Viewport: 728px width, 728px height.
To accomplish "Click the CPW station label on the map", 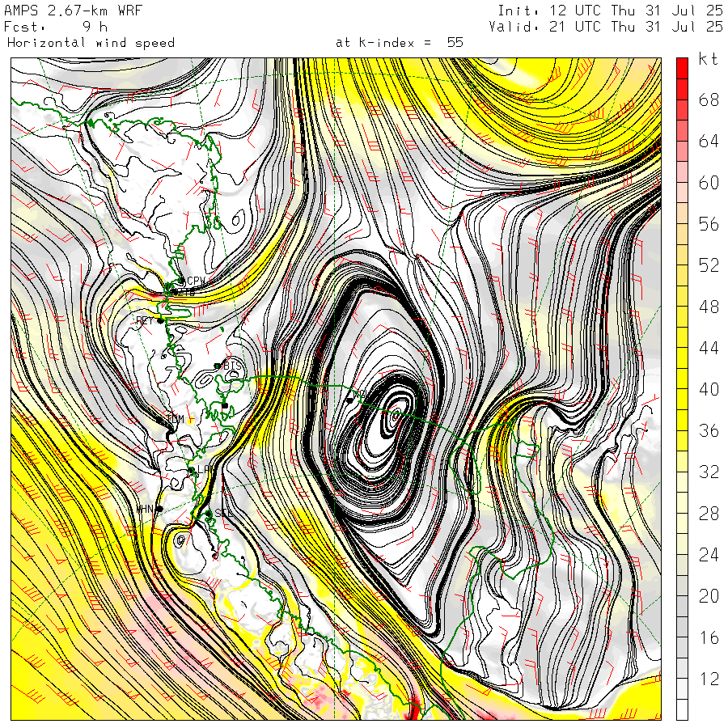I will [x=196, y=281].
